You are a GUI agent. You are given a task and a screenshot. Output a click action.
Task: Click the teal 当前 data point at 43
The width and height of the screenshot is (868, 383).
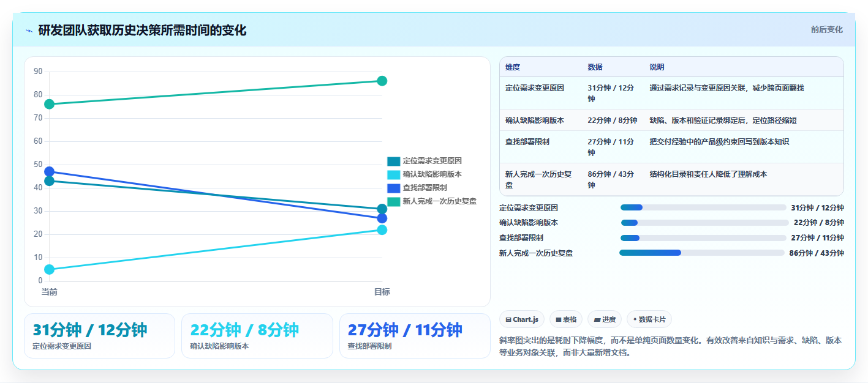tap(50, 181)
